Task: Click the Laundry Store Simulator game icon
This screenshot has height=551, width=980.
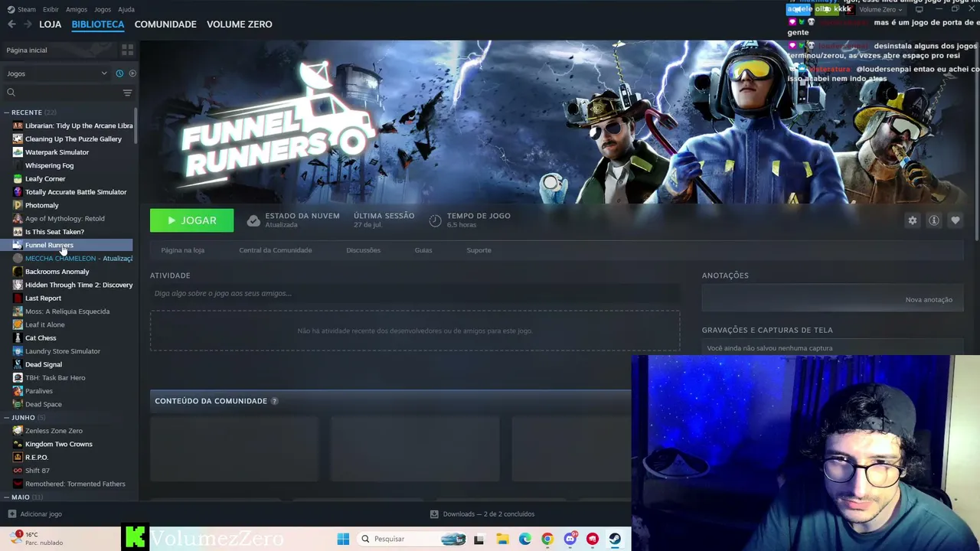Action: 18,351
